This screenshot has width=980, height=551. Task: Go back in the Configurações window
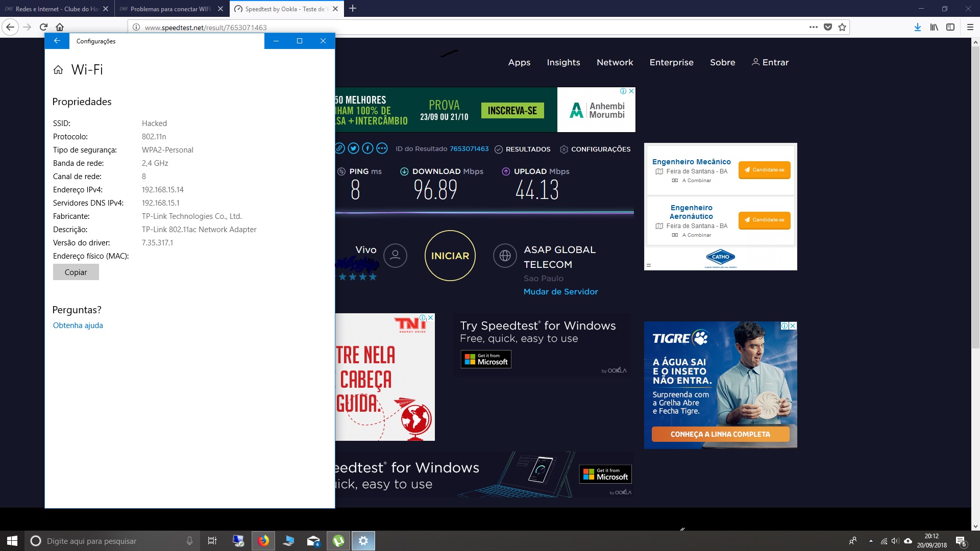pos(57,41)
